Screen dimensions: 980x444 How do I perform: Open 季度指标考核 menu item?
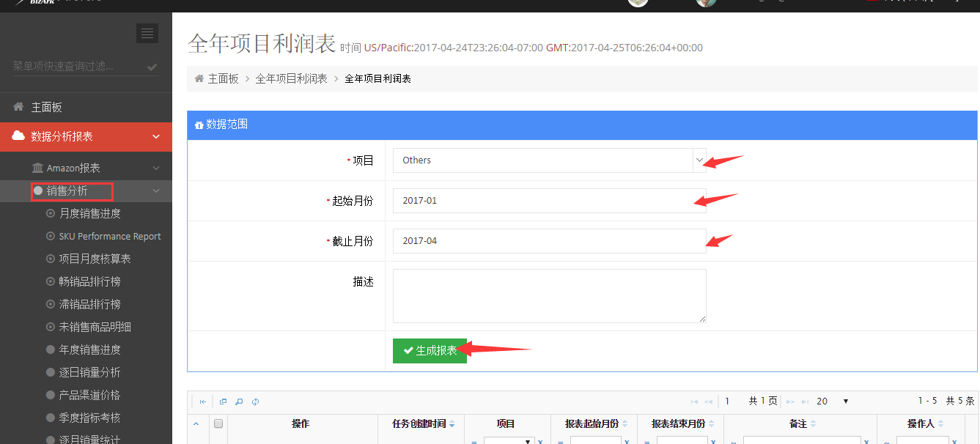point(89,418)
